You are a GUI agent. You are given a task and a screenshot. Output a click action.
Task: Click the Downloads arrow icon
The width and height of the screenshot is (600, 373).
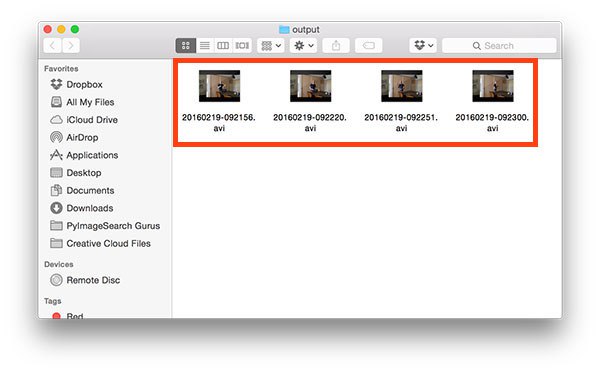coord(56,208)
